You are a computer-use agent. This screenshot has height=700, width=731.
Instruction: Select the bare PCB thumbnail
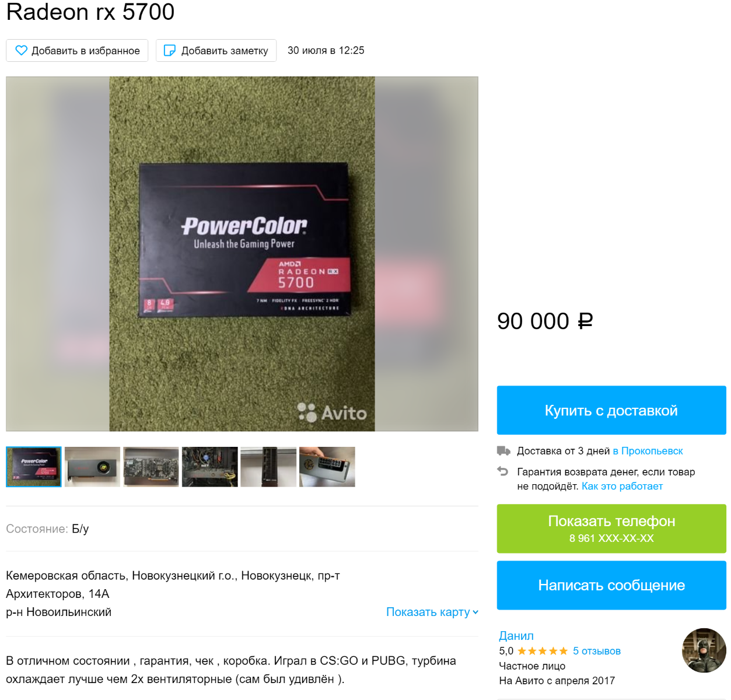151,467
